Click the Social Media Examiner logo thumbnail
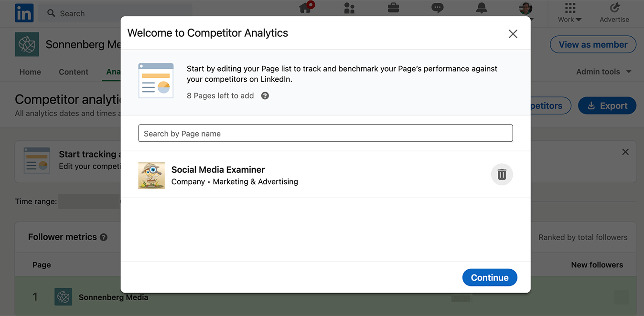Viewport: 644px width, 316px height. pyautogui.click(x=151, y=175)
